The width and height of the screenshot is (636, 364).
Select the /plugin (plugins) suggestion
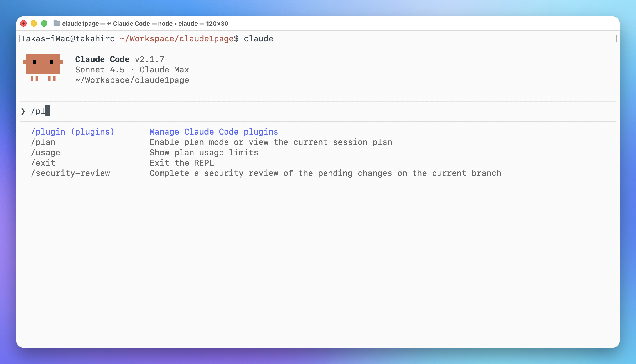click(x=73, y=132)
